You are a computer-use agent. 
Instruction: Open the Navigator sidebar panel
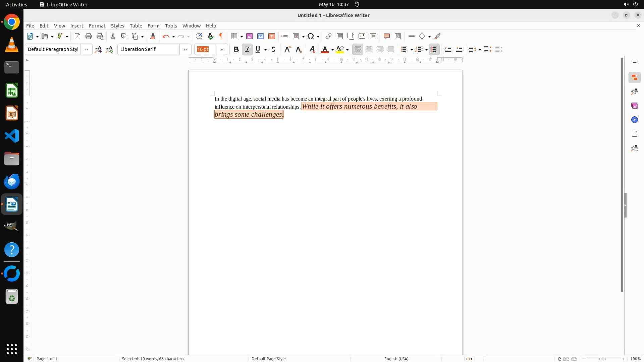pyautogui.click(x=634, y=120)
